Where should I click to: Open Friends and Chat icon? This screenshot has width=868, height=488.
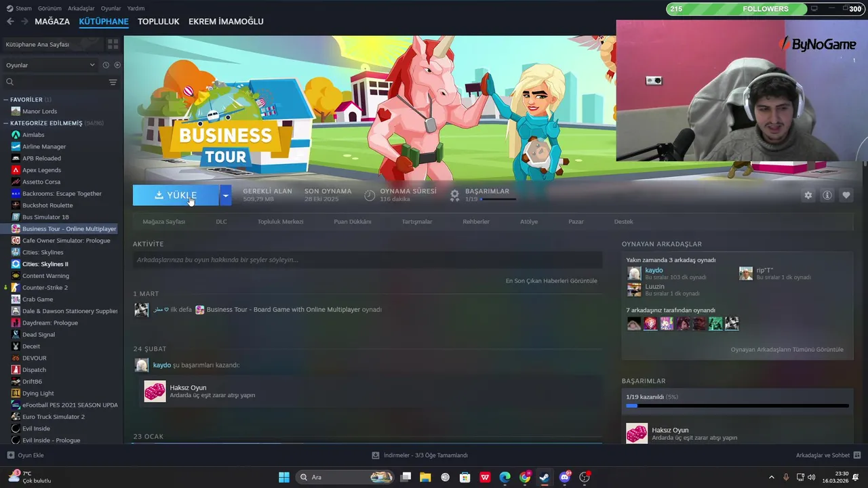(857, 455)
